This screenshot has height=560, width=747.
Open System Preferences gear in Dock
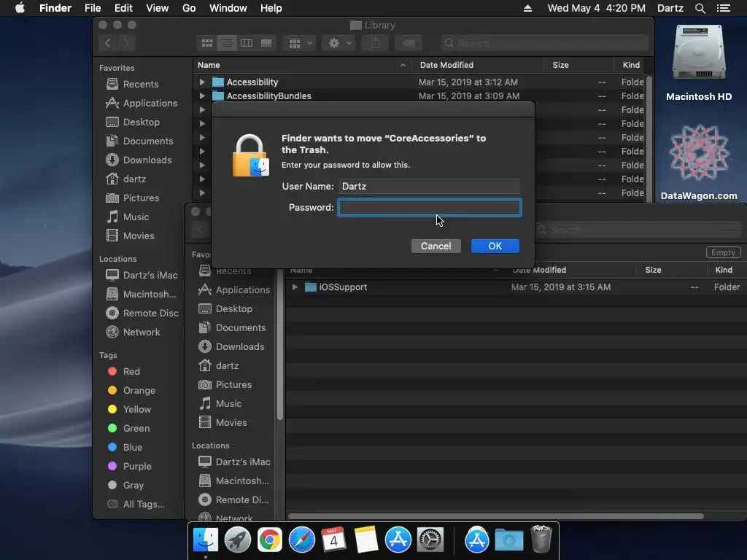click(430, 540)
